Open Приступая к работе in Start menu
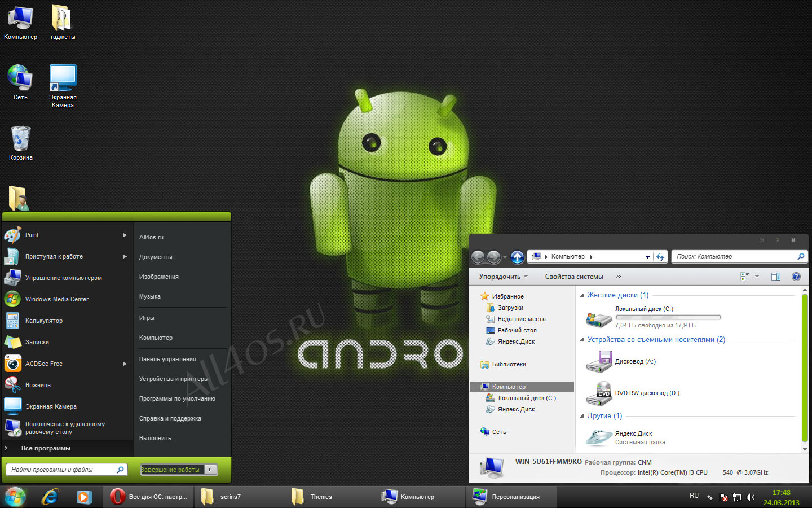This screenshot has width=812, height=508. pos(67,256)
